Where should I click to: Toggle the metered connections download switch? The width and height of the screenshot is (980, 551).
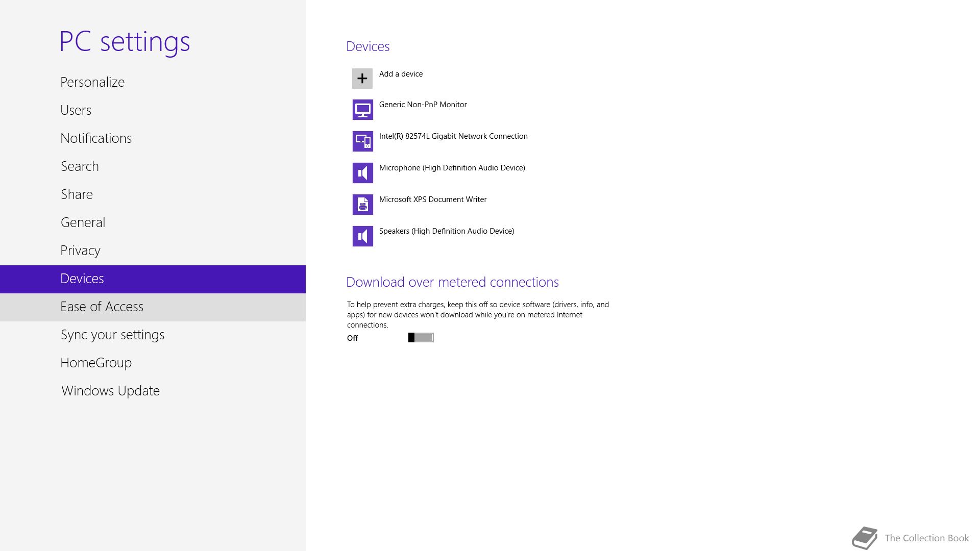click(x=421, y=338)
